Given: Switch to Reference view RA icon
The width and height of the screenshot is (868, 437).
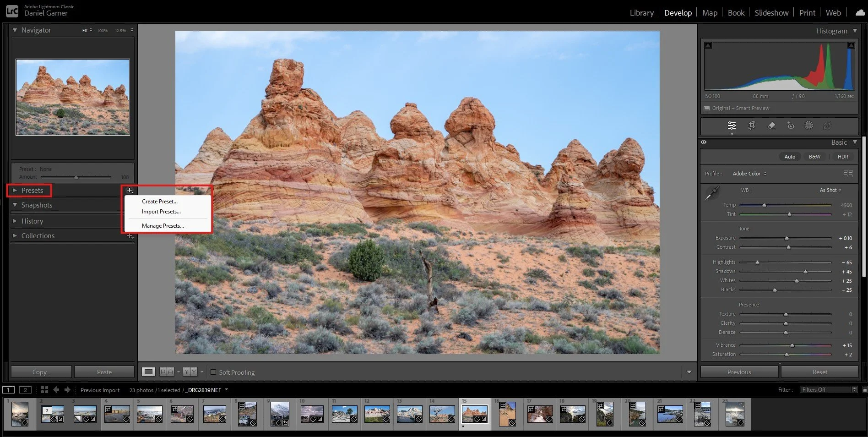Looking at the screenshot, I should 167,372.
